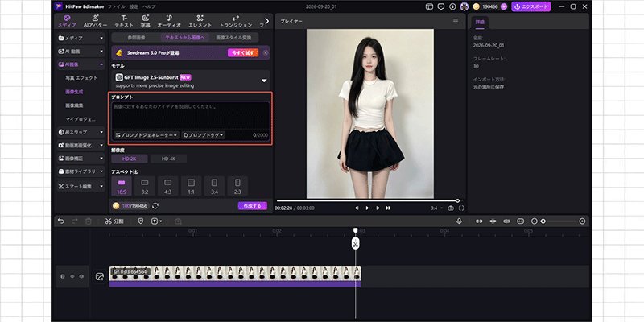Open the user avatar profile
The height and width of the screenshot is (322, 644).
[x=464, y=6]
